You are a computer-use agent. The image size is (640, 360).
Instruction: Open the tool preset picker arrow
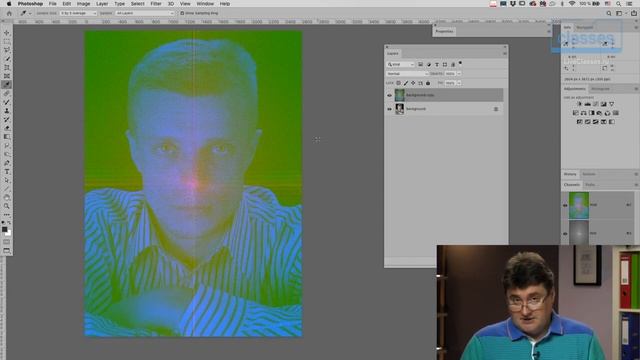coord(30,13)
